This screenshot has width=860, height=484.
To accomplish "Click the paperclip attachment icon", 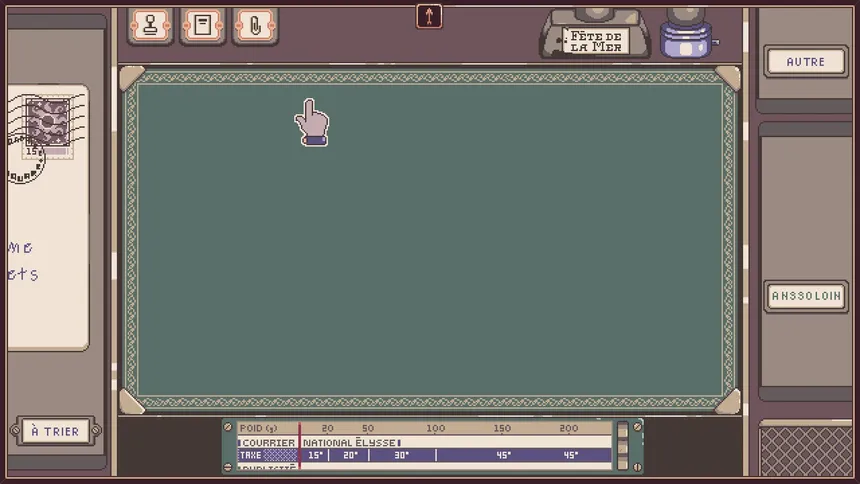I will coord(255,25).
